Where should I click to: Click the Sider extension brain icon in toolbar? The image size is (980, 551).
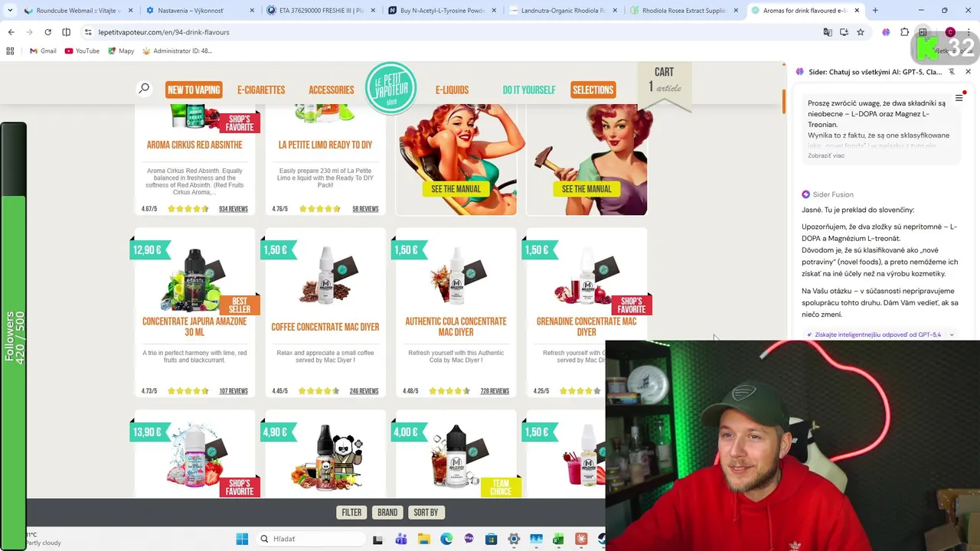click(x=886, y=32)
